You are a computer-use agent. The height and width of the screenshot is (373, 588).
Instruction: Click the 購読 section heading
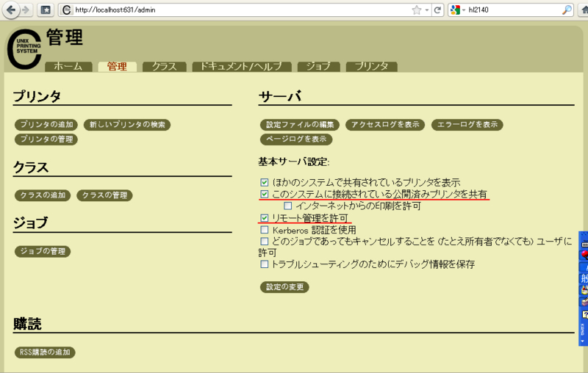(x=27, y=324)
